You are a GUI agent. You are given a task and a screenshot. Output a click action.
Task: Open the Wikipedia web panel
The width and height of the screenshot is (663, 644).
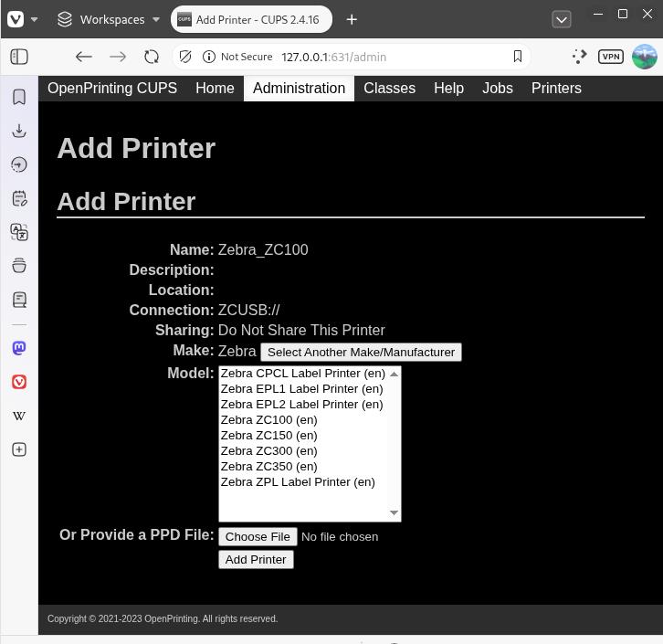pyautogui.click(x=19, y=416)
